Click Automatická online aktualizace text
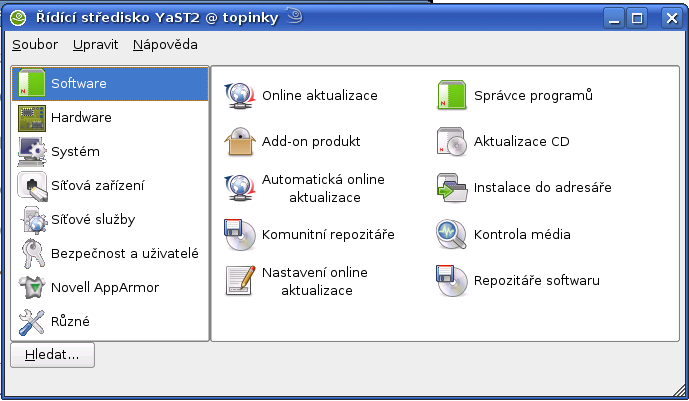Image resolution: width=689 pixels, height=401 pixels. [323, 188]
